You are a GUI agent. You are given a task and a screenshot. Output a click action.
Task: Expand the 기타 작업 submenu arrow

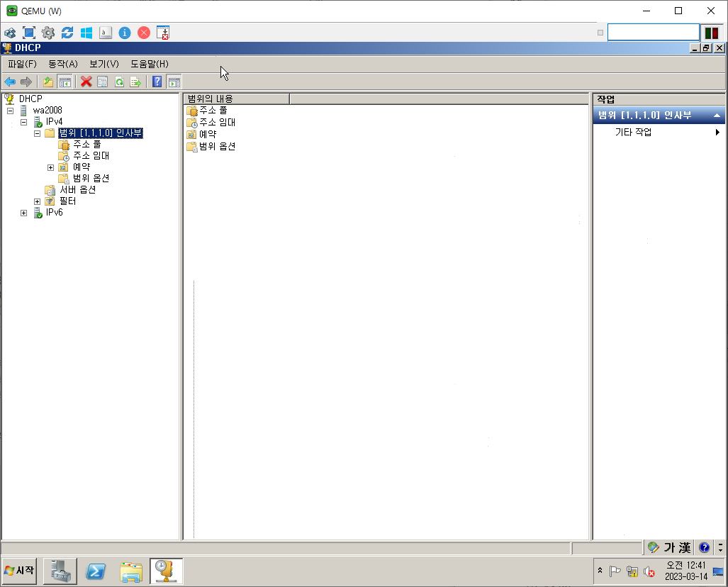point(717,133)
